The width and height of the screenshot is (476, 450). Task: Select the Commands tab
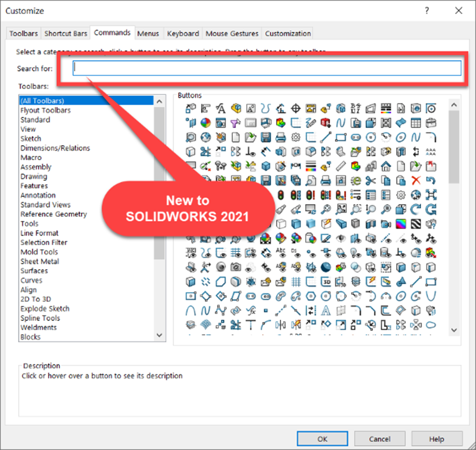[112, 33]
